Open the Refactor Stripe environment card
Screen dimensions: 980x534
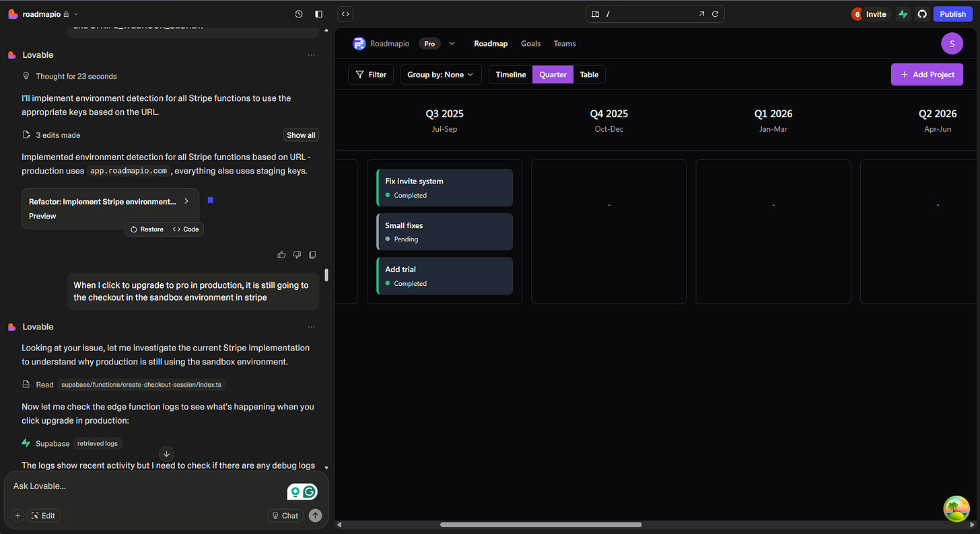[x=110, y=208]
